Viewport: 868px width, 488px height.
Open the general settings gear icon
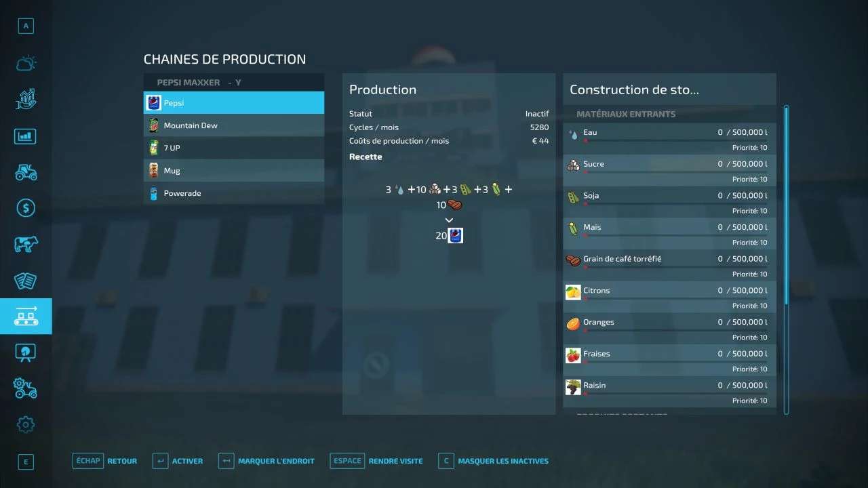(26, 424)
